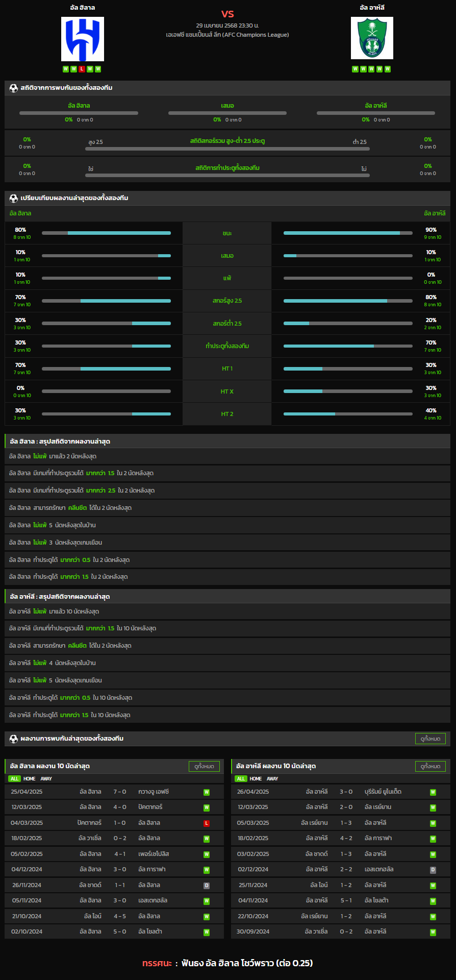Click the Al Hilal team logo
The width and height of the screenshot is (456, 980).
[x=83, y=39]
